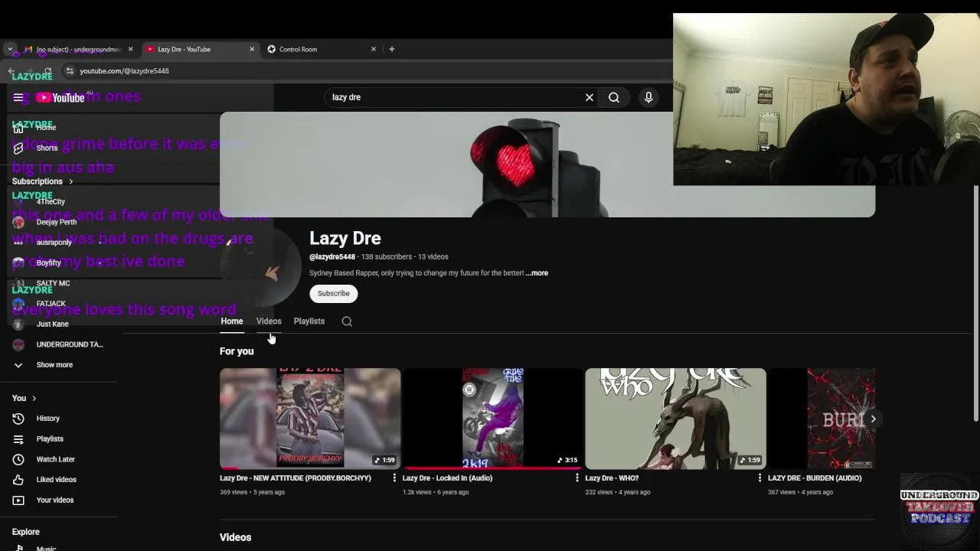Switch to channel Videos tab

click(269, 321)
